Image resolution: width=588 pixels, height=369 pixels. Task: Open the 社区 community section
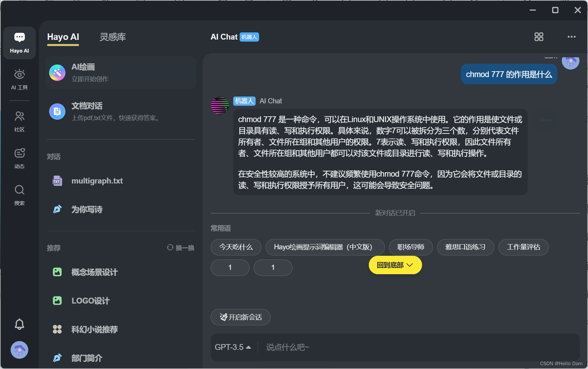coord(19,121)
